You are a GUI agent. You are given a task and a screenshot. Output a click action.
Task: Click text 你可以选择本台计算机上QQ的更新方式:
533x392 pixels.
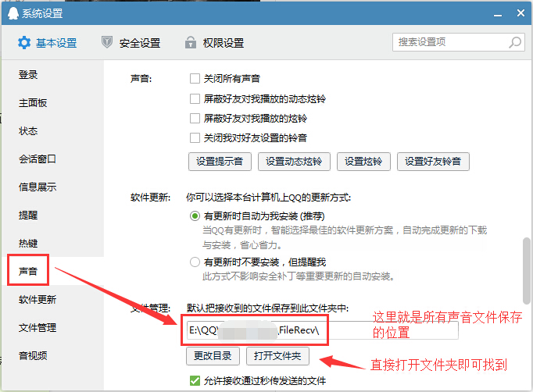(x=269, y=198)
